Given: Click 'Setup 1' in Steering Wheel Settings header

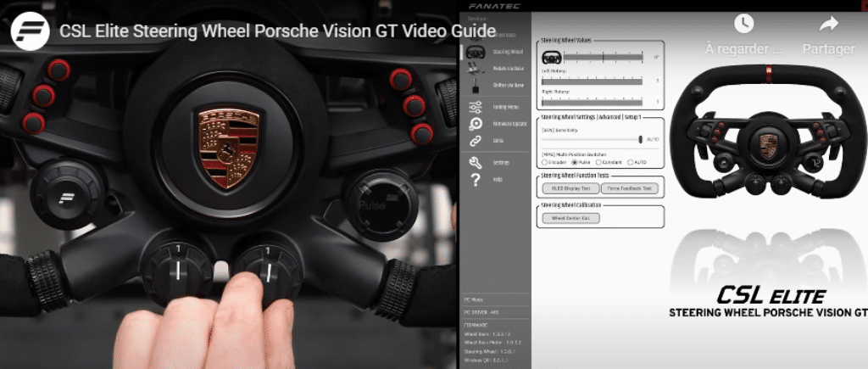Looking at the screenshot, I should click(634, 117).
